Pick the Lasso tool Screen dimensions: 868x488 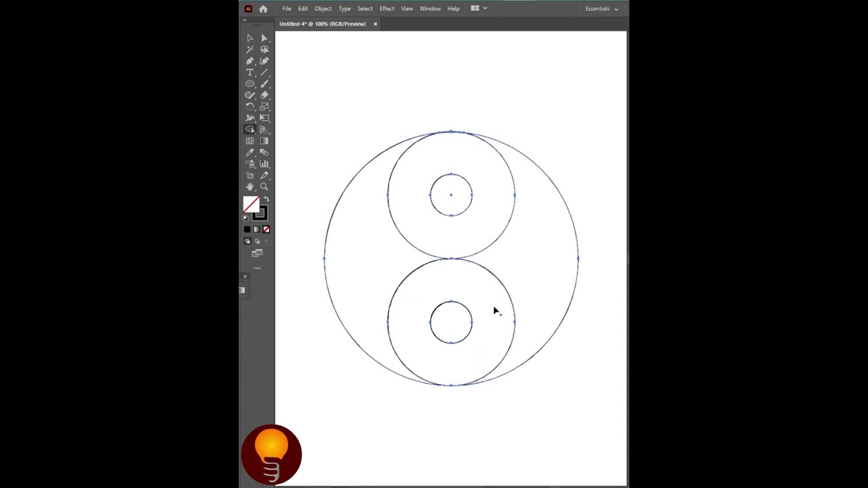[x=264, y=49]
